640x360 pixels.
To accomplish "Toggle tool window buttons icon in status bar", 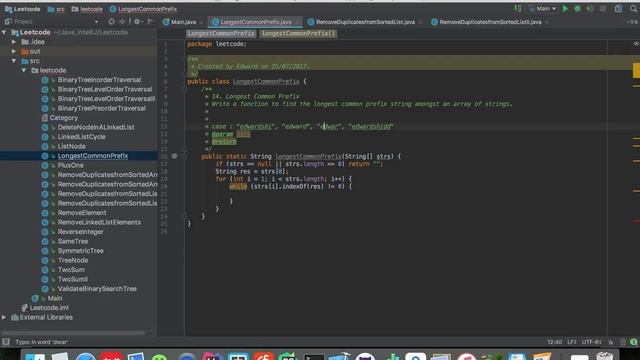I will 6,342.
